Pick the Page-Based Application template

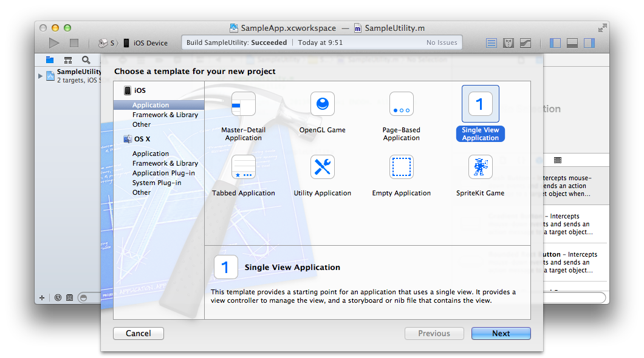tap(402, 104)
